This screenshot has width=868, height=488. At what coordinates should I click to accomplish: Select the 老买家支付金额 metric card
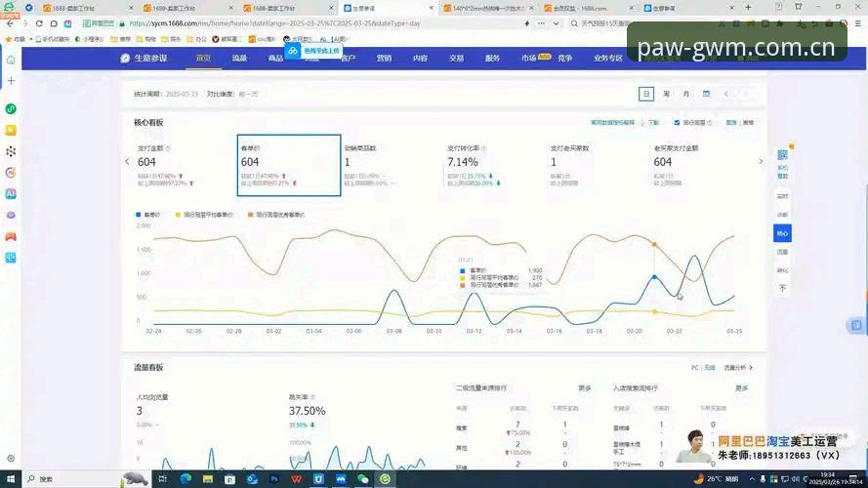(x=701, y=165)
